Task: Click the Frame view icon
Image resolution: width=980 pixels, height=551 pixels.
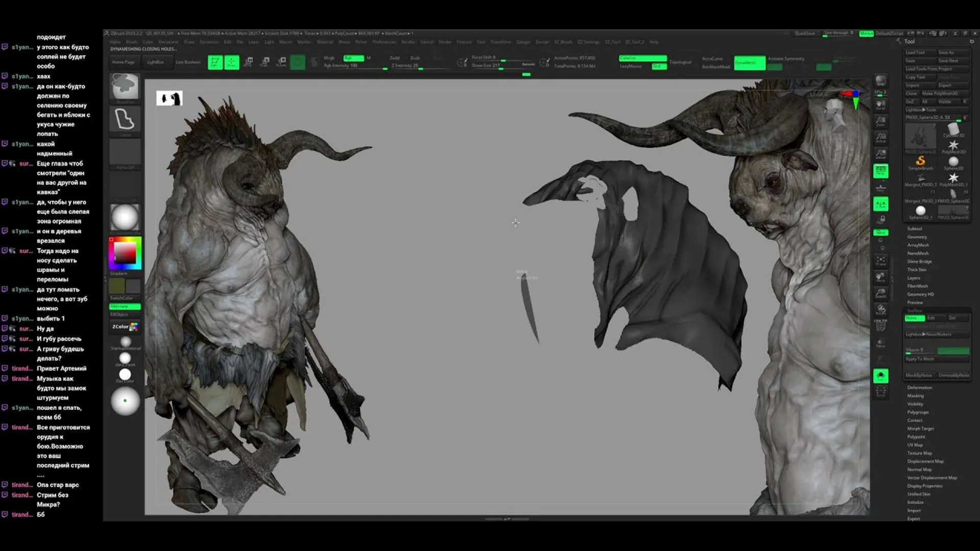Action: [x=881, y=262]
